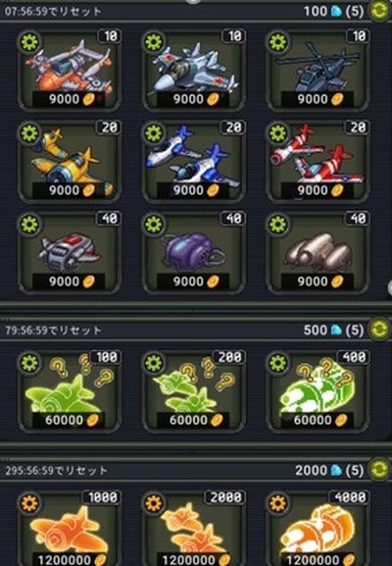This screenshot has width=392, height=566.
Task: Buy the gray and red spaceship part
Action: [x=69, y=252]
